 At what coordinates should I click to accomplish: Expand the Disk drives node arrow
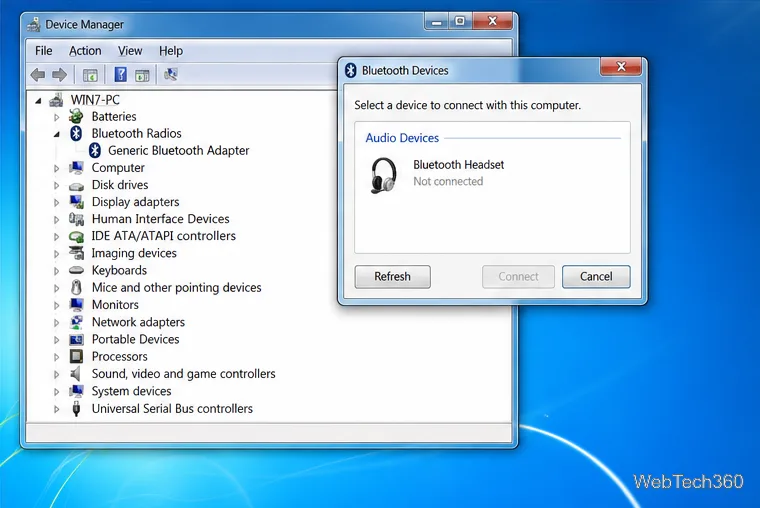tap(56, 185)
